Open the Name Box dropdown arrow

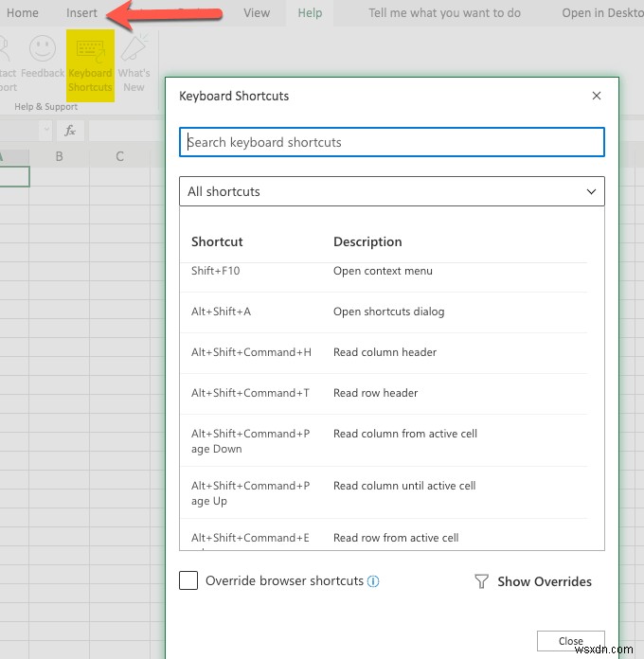click(46, 130)
